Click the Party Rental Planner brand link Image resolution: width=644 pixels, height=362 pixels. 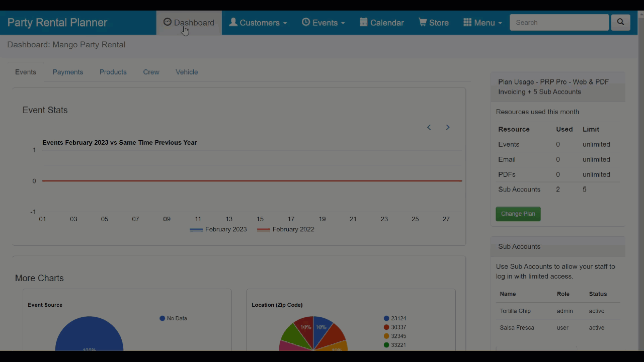(57, 23)
